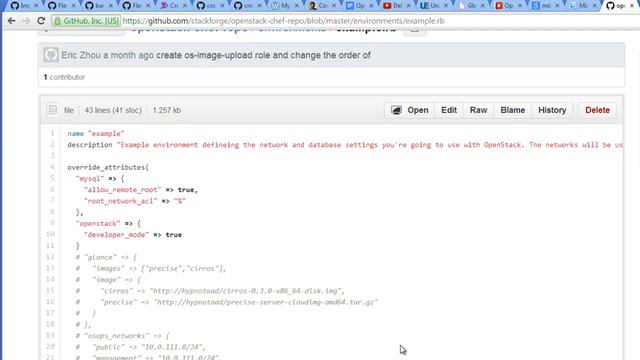Click the red Delete button
The height and width of the screenshot is (360, 640).
tap(597, 110)
